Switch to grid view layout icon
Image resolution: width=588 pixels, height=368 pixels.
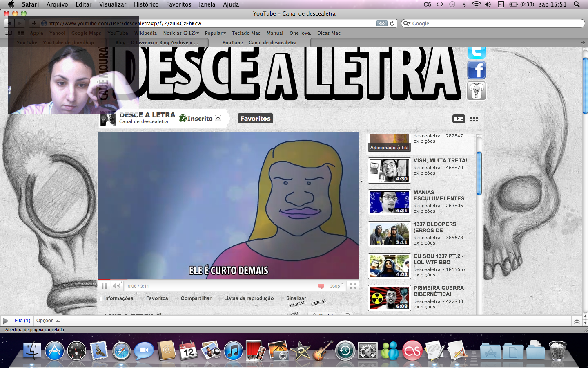[x=474, y=119]
